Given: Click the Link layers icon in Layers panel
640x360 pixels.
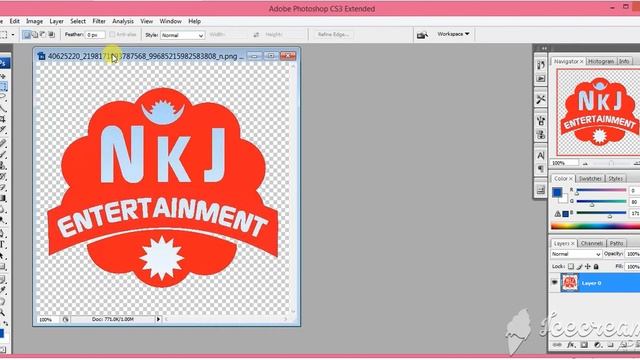Looking at the screenshot, I should [557, 345].
